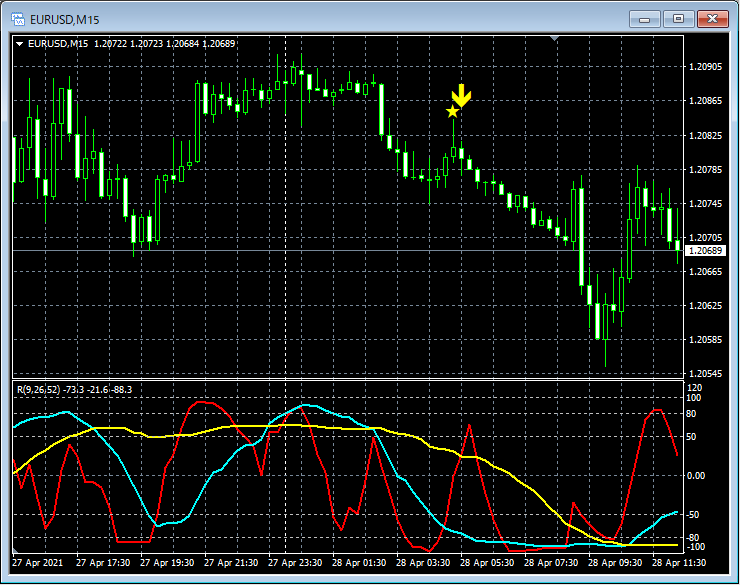Screen dimensions: 741x586
Task: Click the 28 Apr 07:30 time label
Action: [x=551, y=563]
